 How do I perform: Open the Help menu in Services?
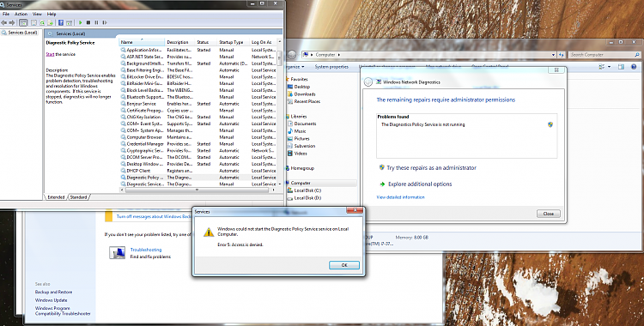[52, 14]
